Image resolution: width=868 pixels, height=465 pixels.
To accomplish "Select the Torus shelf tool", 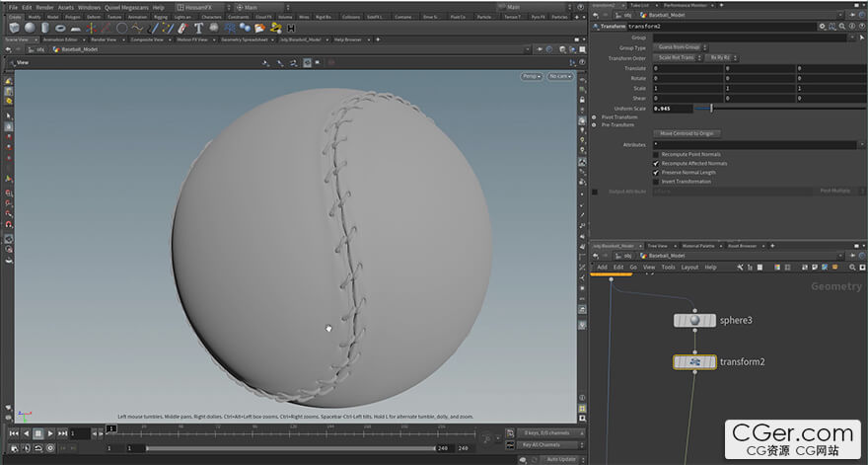I will (x=62, y=28).
